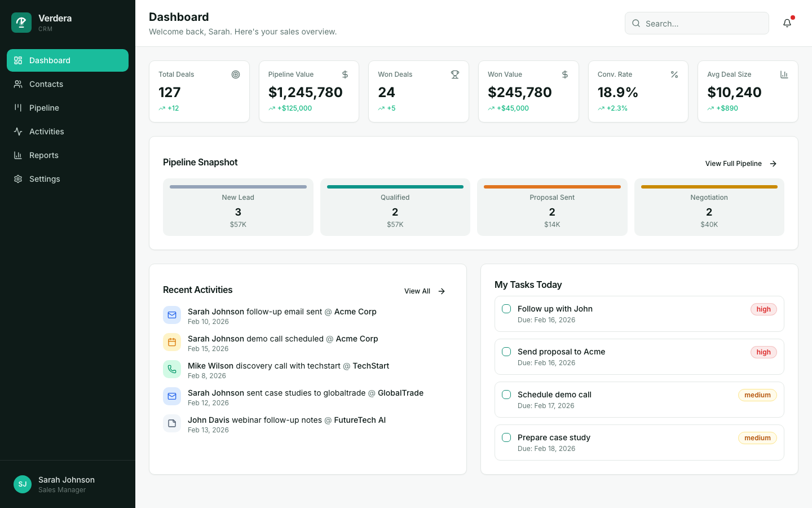Click the magnifier icon in search box
Image resolution: width=812 pixels, height=508 pixels.
pos(636,23)
